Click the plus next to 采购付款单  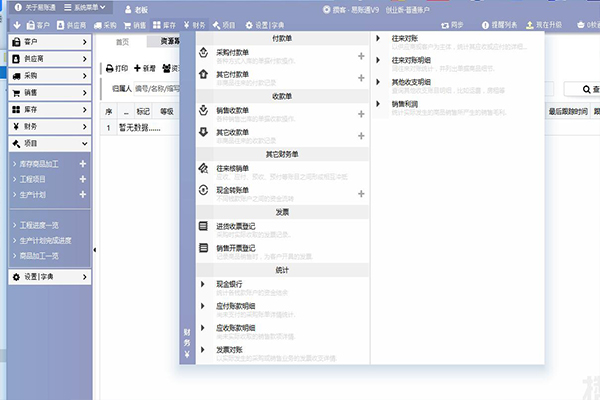tap(361, 56)
